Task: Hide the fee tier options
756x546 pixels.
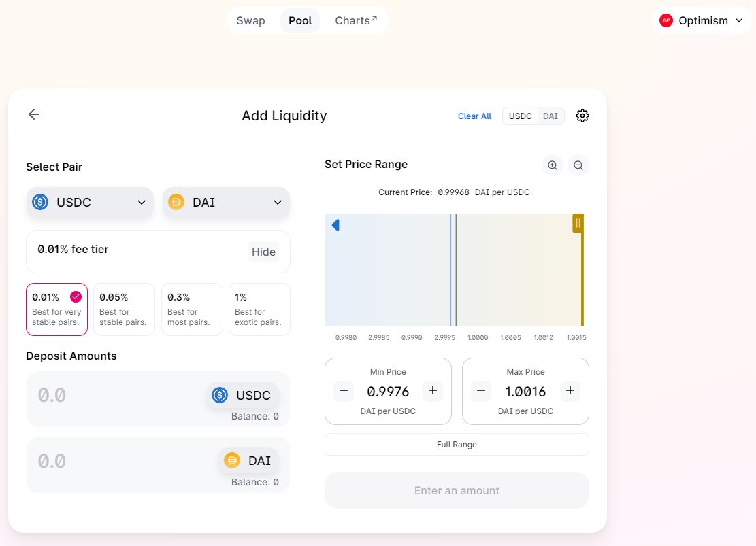Action: (263, 252)
